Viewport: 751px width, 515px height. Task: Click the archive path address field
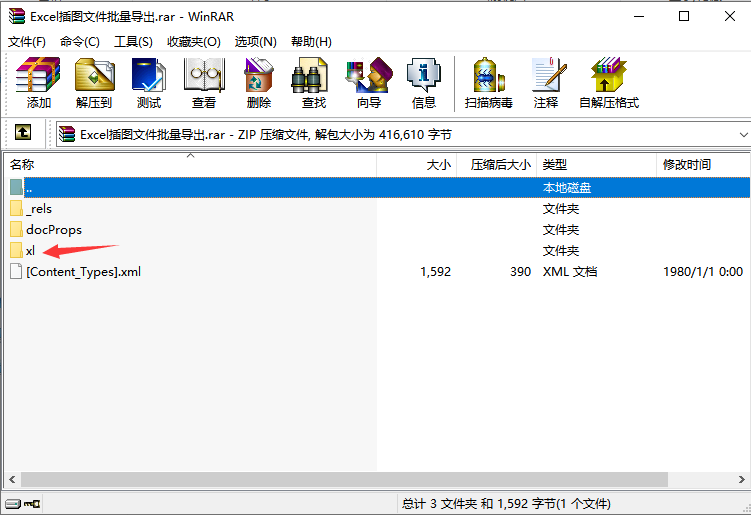coord(402,135)
